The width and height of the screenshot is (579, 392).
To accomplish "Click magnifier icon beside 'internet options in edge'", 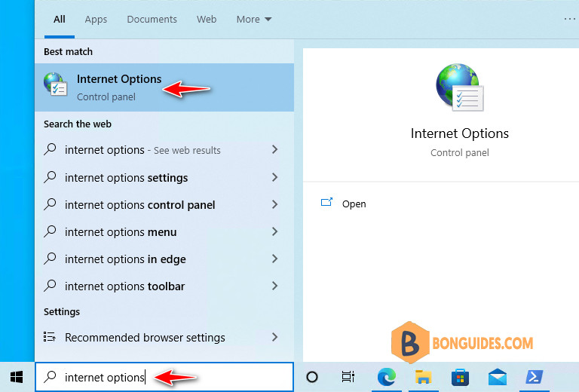I will click(x=50, y=259).
